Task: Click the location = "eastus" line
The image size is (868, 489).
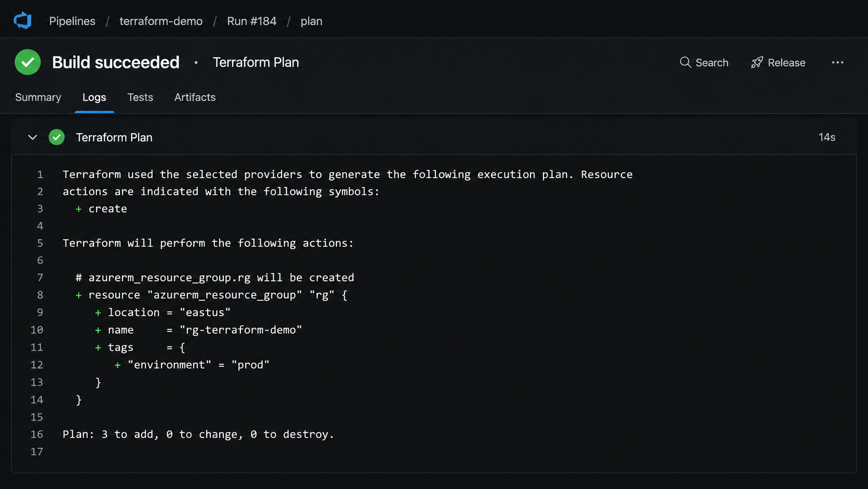Action: (163, 312)
